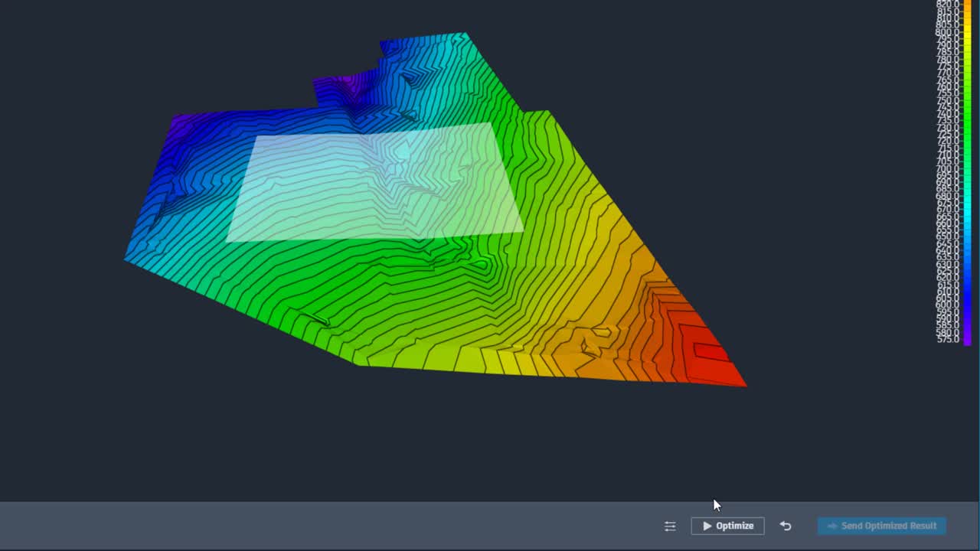980x551 pixels.
Task: Click the 700.0 elevation legend entry
Action: pos(949,168)
